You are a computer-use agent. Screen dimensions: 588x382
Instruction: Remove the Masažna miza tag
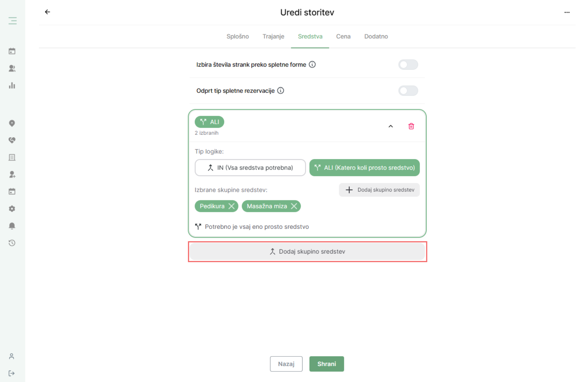294,206
